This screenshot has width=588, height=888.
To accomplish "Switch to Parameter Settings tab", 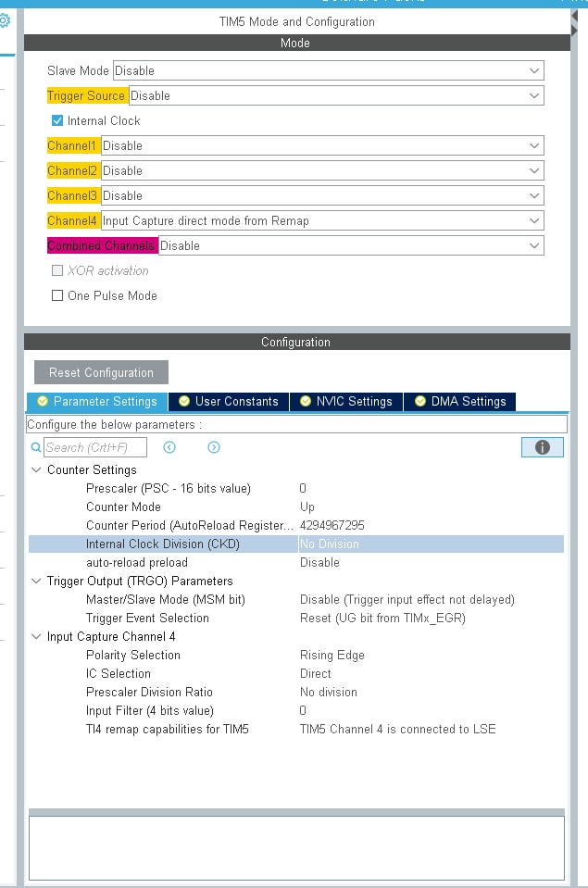I will coord(97,402).
